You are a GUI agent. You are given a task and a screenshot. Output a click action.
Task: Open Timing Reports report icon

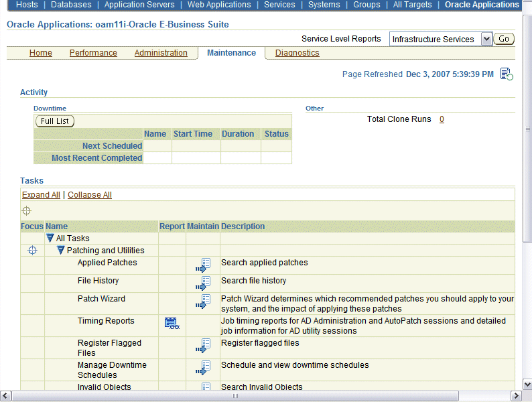point(172,324)
